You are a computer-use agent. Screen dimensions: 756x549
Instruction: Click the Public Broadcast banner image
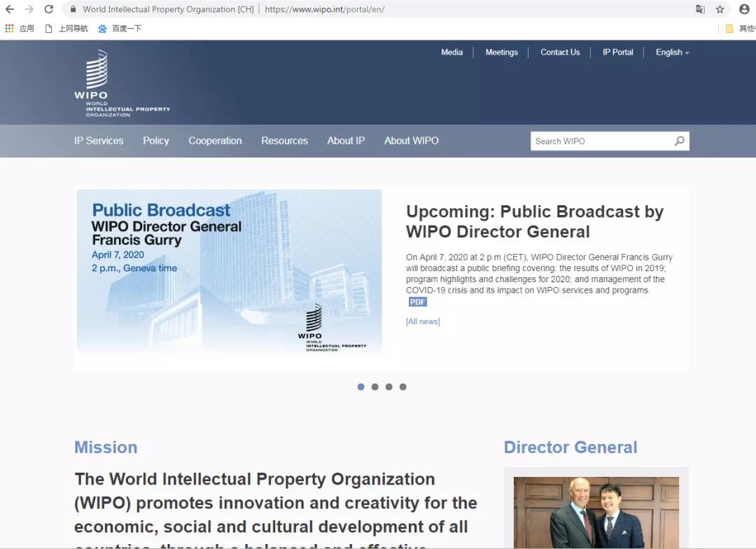230,272
